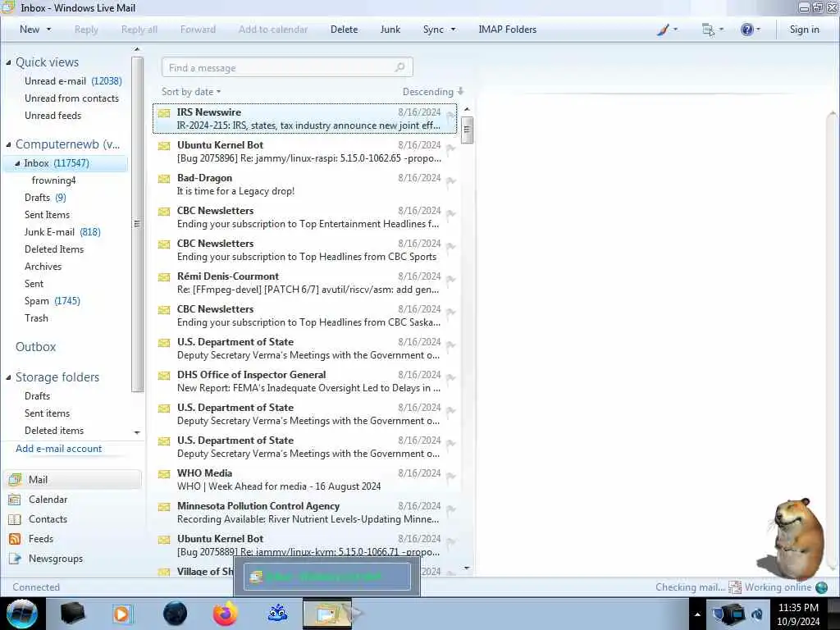
Task: Open the U.S. Department of State message below CBC Saska
Action: click(305, 348)
